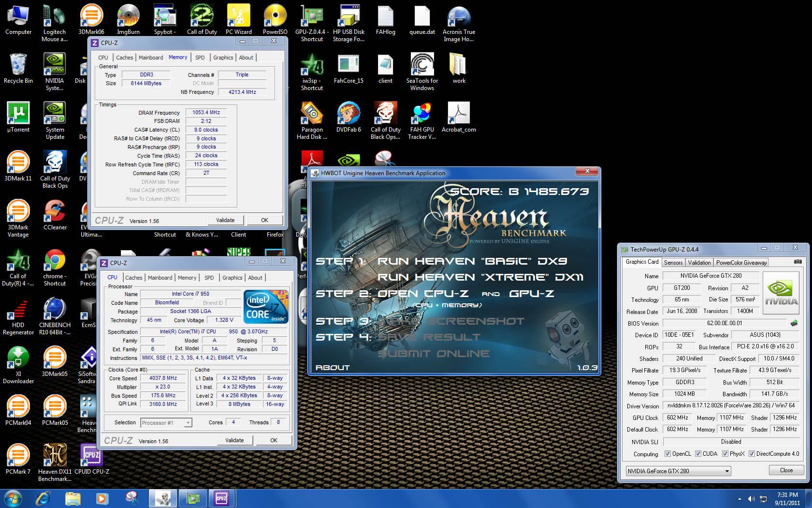Click RUN HEAVEN "BASIC" DX9
Image resolution: width=812 pixels, height=508 pixels.
472,261
